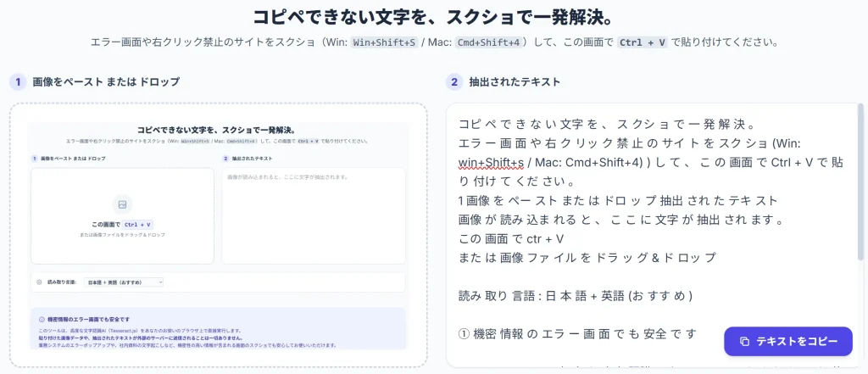Image resolution: width=868 pixels, height=374 pixels.
Task: Click extracted line 画像 が 読み 込ま れる と
Action: [x=620, y=220]
